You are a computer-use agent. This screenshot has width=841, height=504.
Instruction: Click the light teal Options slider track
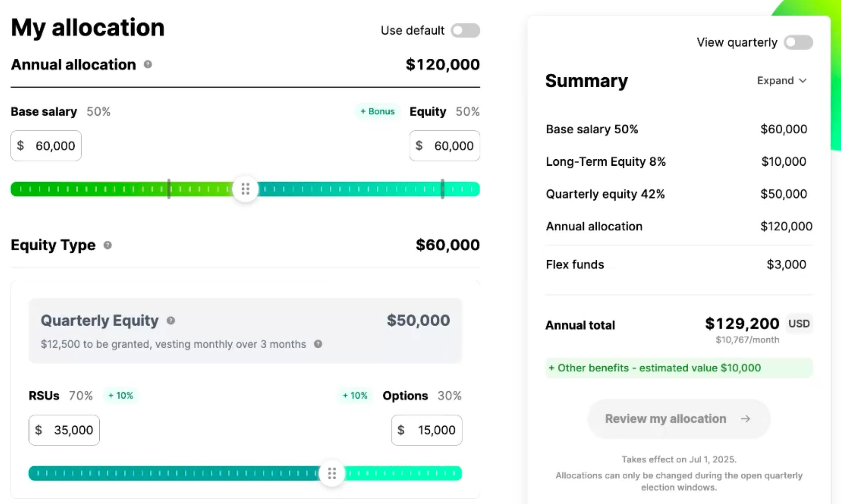tap(403, 473)
